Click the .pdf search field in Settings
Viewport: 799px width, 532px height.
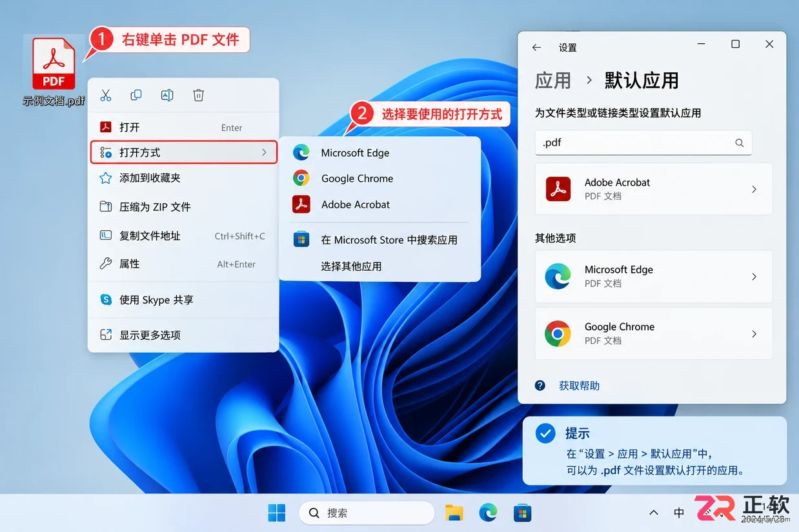643,143
